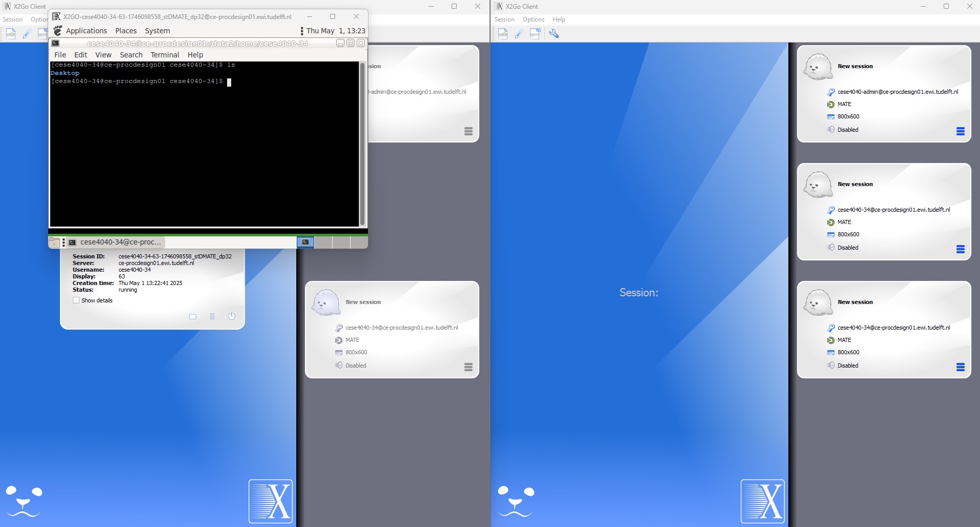This screenshot has width=980, height=527.
Task: Click the server value ce-procdesign01.ewi.tudelft.nl
Action: pyautogui.click(x=156, y=263)
